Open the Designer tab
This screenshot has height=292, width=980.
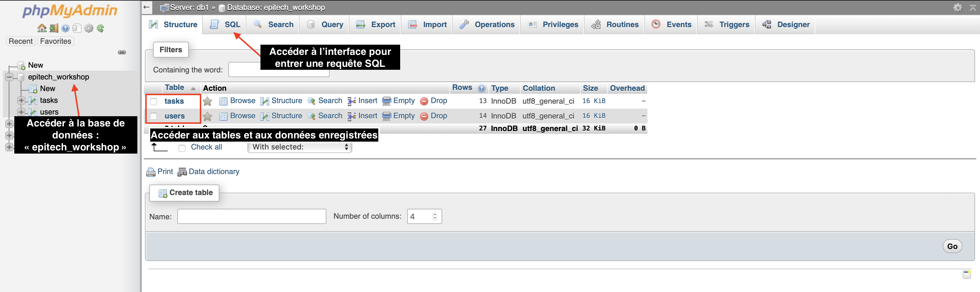[x=785, y=24]
